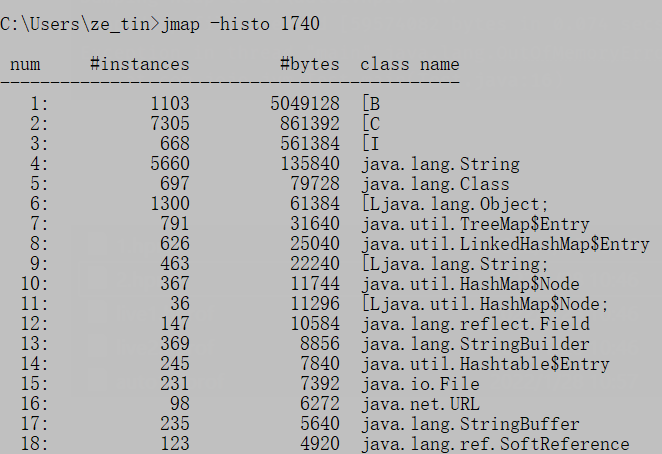
Task: Click the instance count 626
Action: point(175,243)
